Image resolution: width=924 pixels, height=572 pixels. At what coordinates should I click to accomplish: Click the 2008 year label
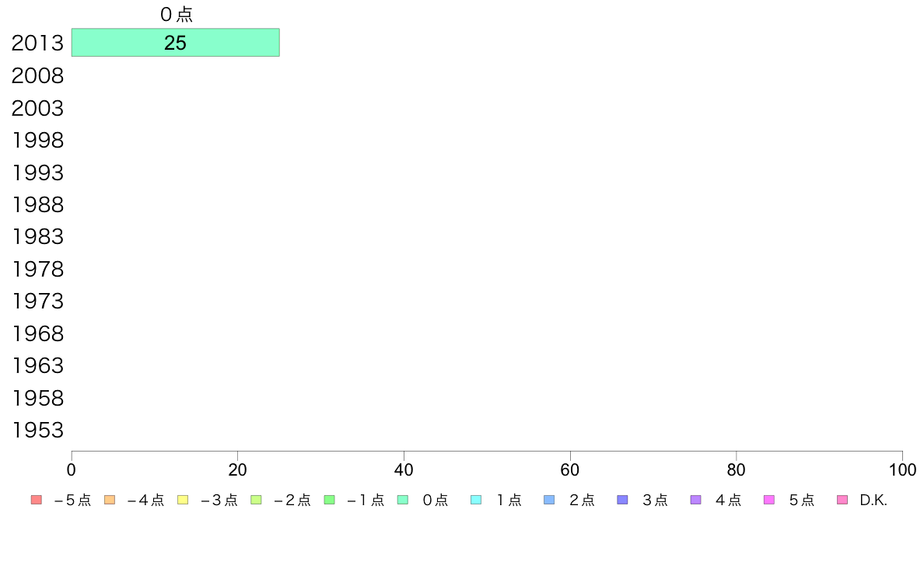click(37, 76)
